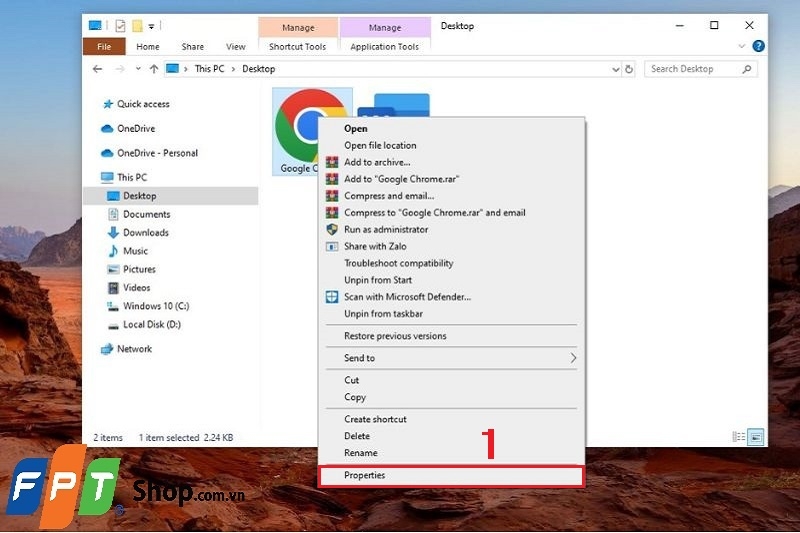
Task: Select Create shortcut
Action: [451, 419]
